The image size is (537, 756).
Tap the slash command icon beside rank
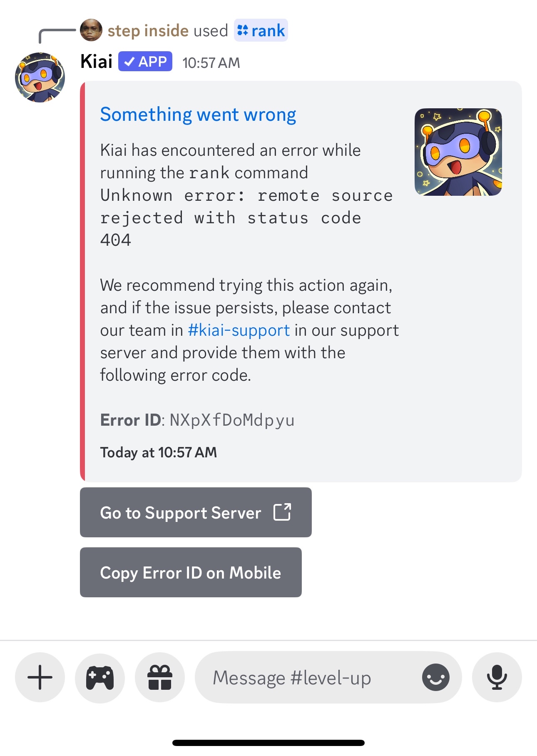click(x=243, y=30)
